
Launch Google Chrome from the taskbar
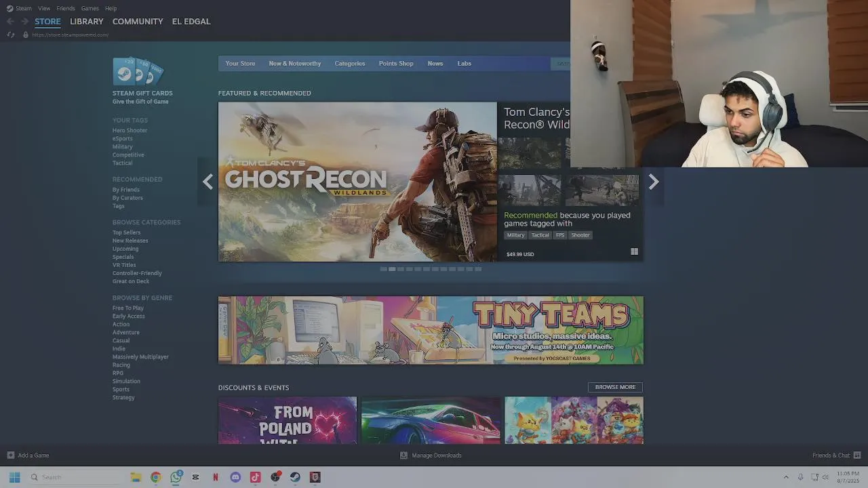tap(156, 477)
